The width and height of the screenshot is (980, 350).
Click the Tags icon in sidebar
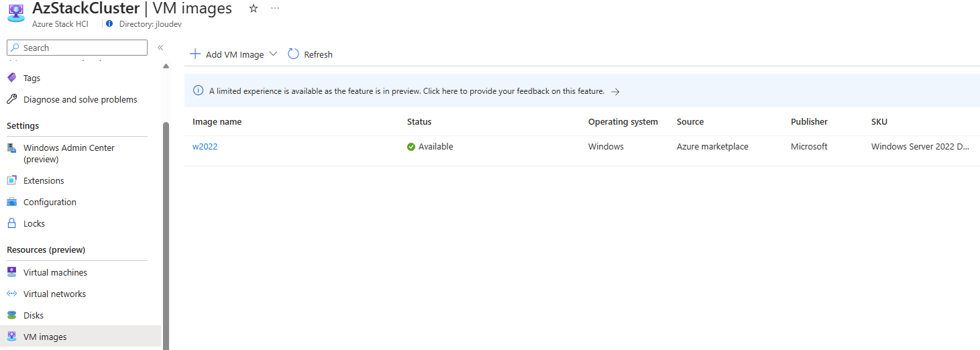[x=12, y=78]
